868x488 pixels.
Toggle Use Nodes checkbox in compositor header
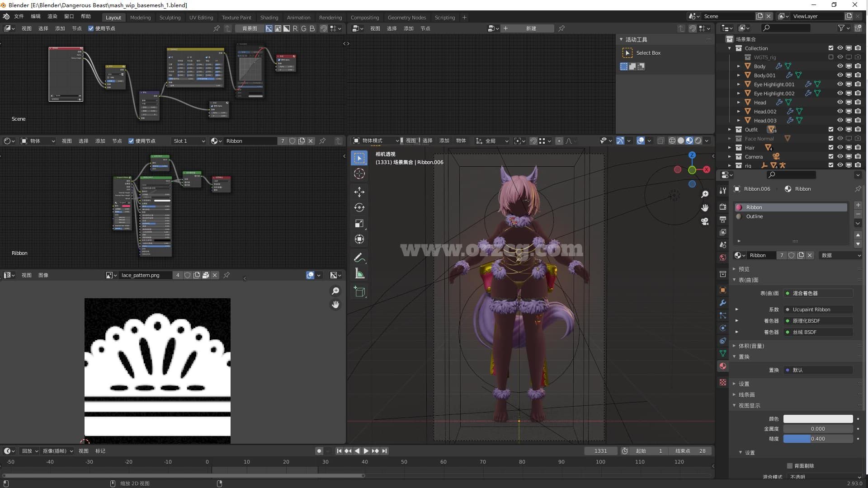tap(91, 28)
